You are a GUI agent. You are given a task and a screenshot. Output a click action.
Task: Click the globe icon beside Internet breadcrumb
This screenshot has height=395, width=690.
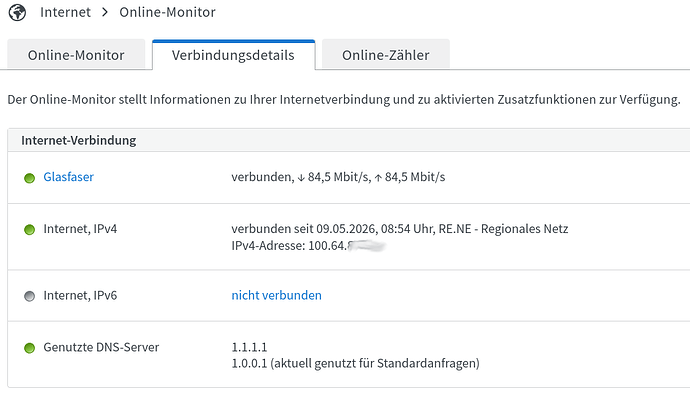tap(18, 12)
